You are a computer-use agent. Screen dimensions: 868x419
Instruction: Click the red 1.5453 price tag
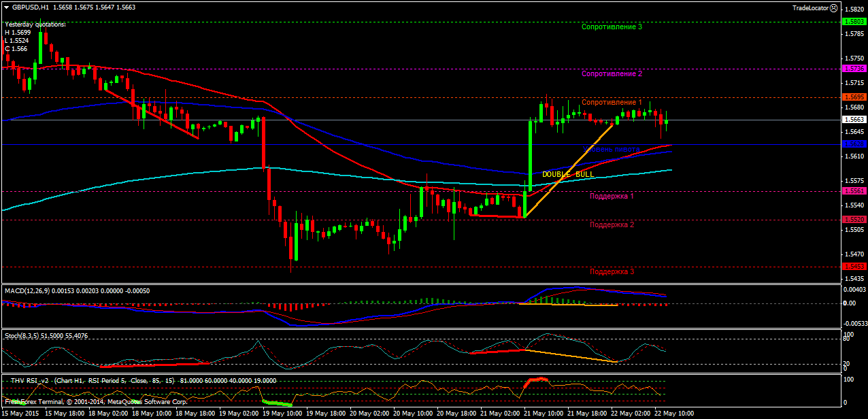(854, 267)
